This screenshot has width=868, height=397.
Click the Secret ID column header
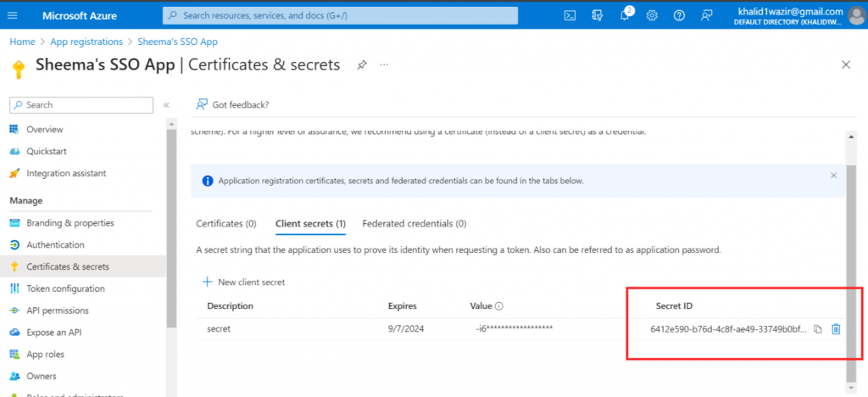(x=674, y=305)
